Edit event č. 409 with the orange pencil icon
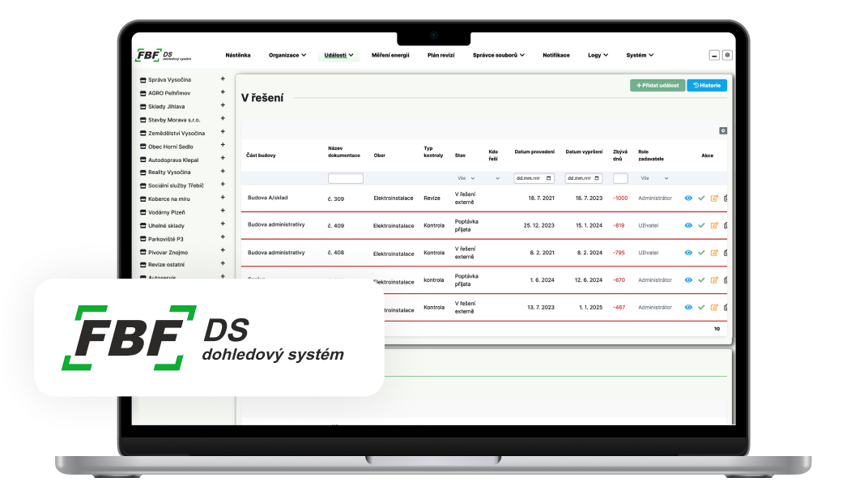Viewport: 868px width, 499px height. [714, 225]
